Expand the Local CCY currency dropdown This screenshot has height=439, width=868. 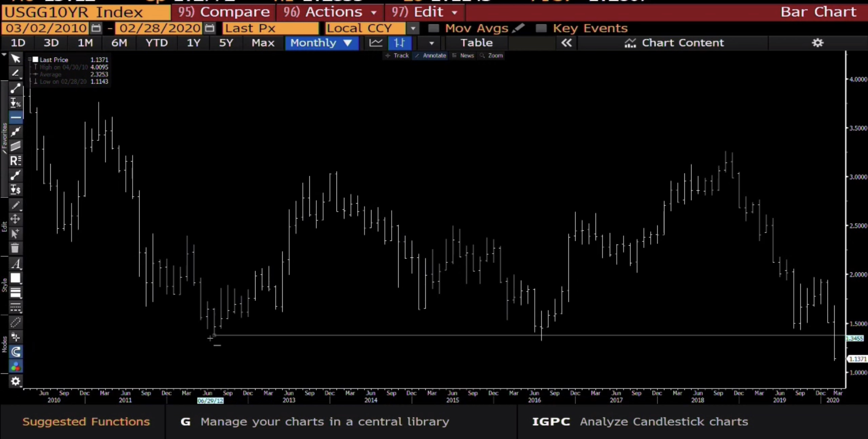[x=413, y=28]
